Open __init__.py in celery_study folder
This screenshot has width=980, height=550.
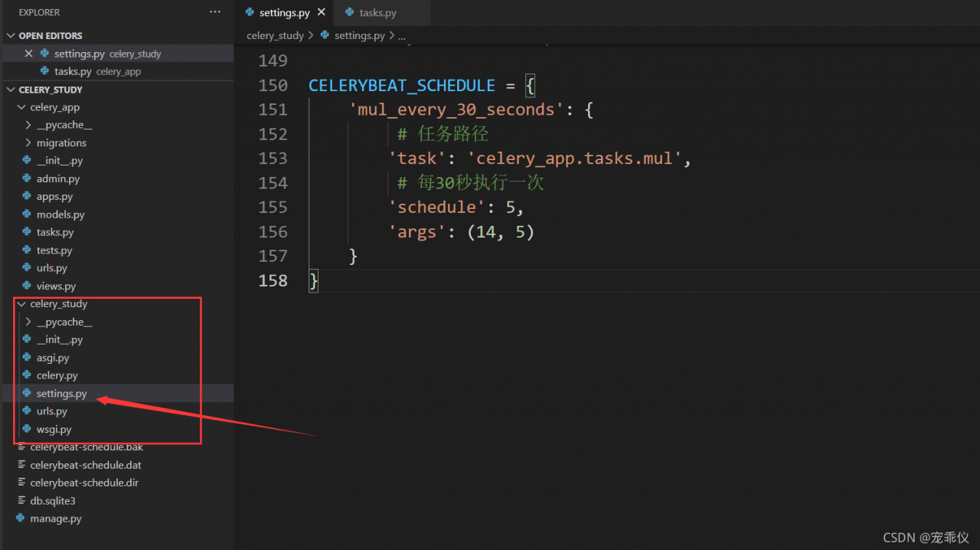tap(116, 339)
